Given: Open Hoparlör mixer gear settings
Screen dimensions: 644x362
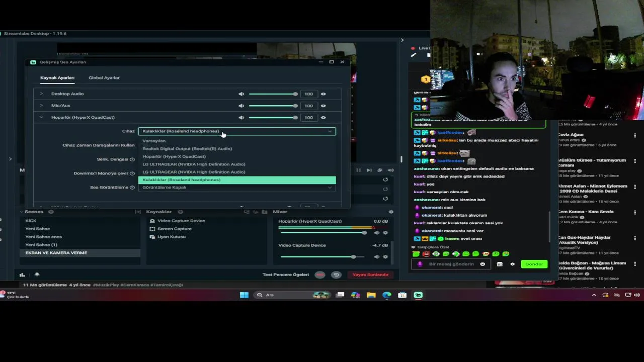Looking at the screenshot, I should point(385,233).
